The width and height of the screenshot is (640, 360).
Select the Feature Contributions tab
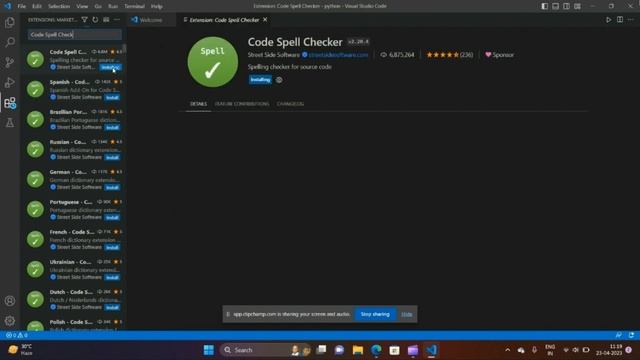(242, 104)
